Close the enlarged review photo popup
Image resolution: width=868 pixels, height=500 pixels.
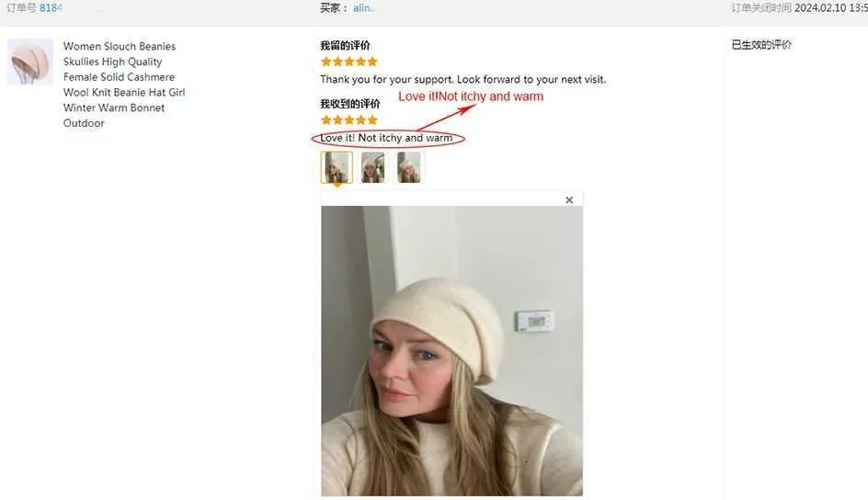569,200
